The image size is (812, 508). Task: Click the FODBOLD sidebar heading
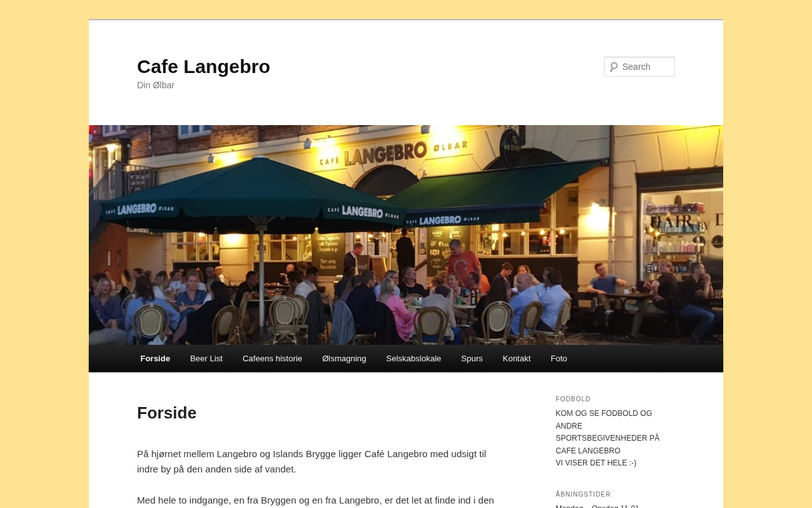click(573, 399)
